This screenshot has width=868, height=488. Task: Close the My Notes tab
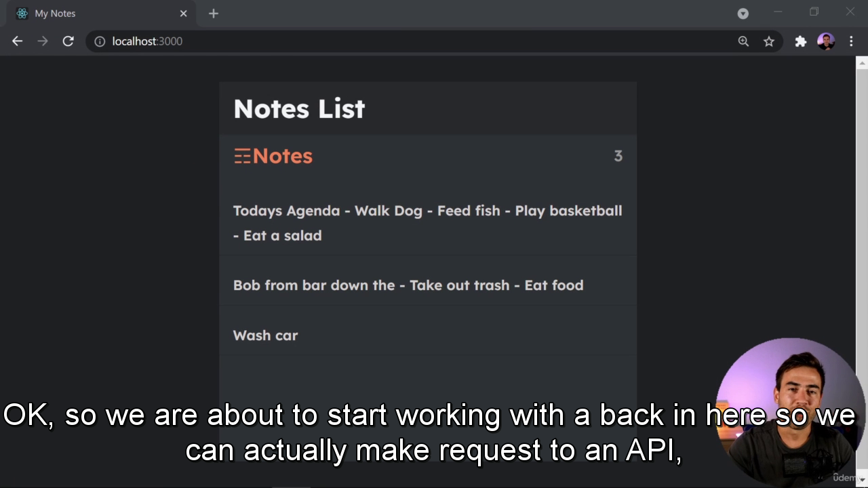[183, 13]
